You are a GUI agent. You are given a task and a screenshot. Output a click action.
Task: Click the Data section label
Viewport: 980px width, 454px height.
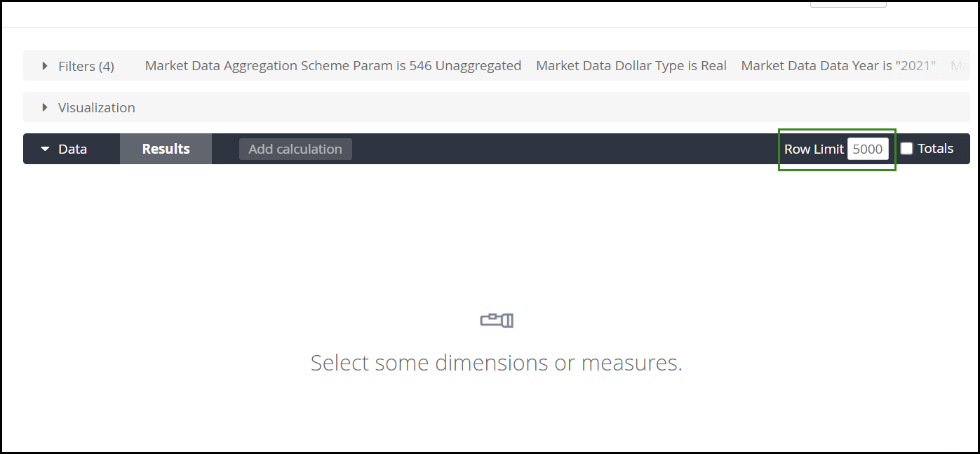pos(72,149)
